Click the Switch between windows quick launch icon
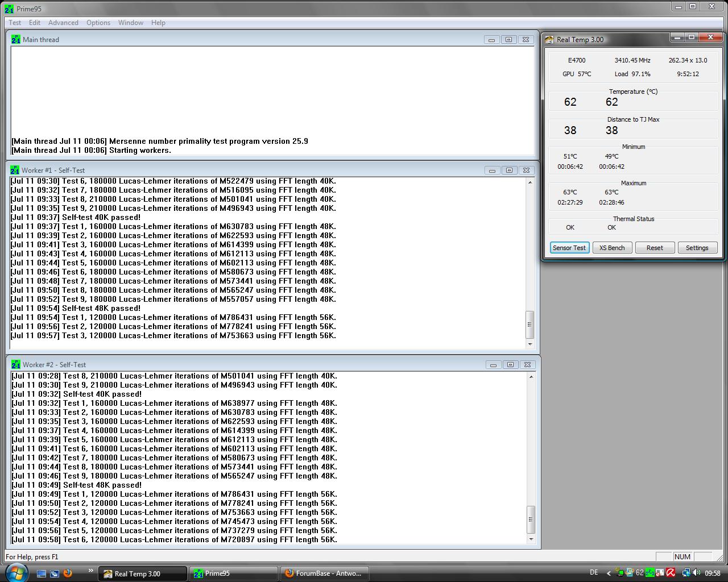Image resolution: width=728 pixels, height=582 pixels. pyautogui.click(x=55, y=573)
